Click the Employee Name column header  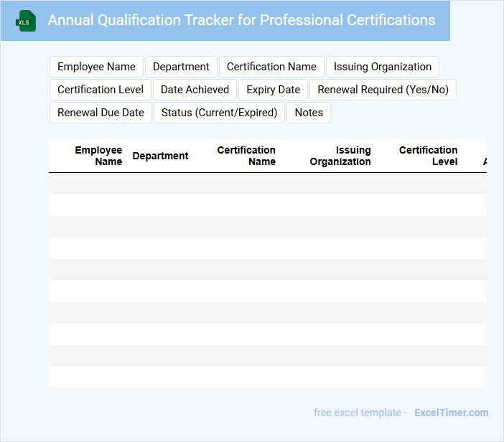click(98, 156)
